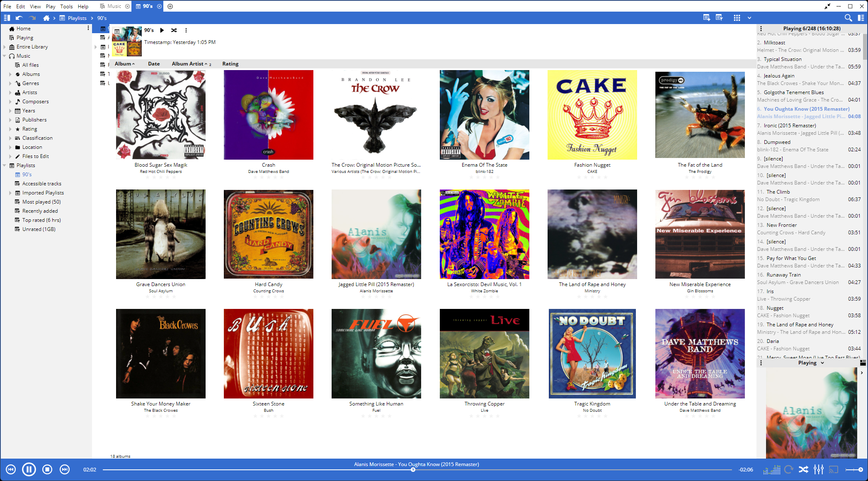Open the view options dropdown arrow
The height and width of the screenshot is (481, 868).
749,18
